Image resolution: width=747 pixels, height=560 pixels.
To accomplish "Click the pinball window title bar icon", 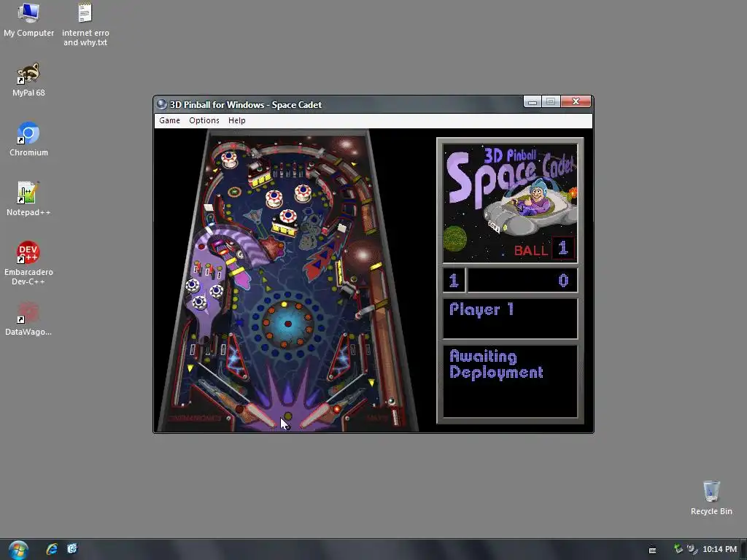I will tap(161, 104).
